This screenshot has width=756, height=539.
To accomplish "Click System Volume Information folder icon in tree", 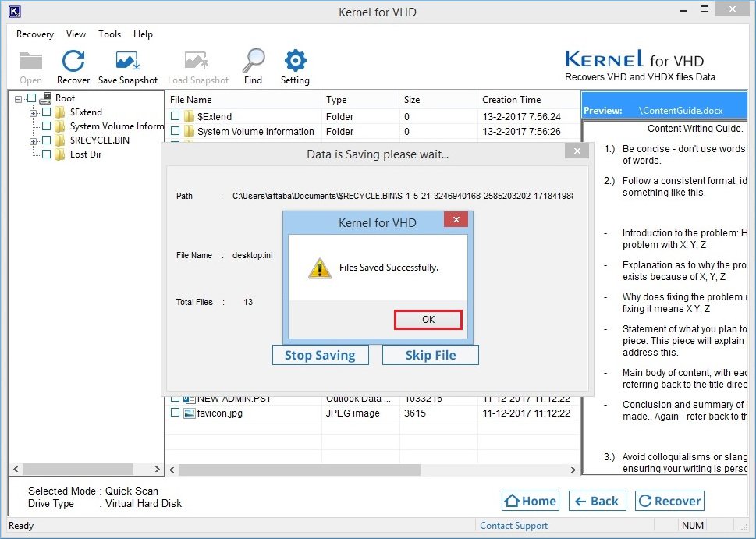I will coord(60,126).
